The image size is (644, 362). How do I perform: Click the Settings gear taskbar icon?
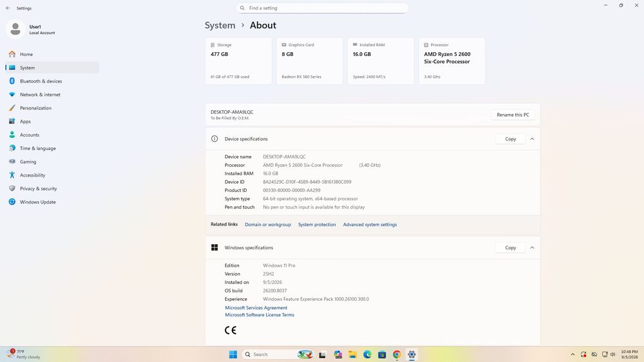[x=412, y=355]
